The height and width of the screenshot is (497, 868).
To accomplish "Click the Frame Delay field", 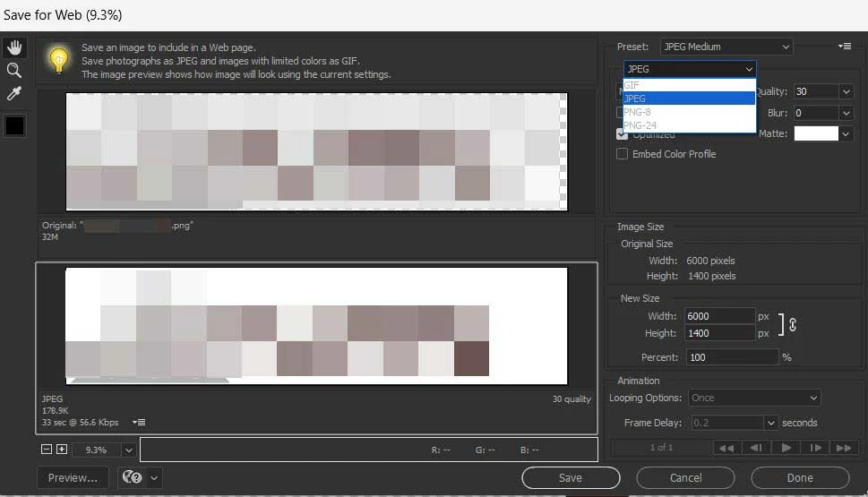I will tap(727, 423).
